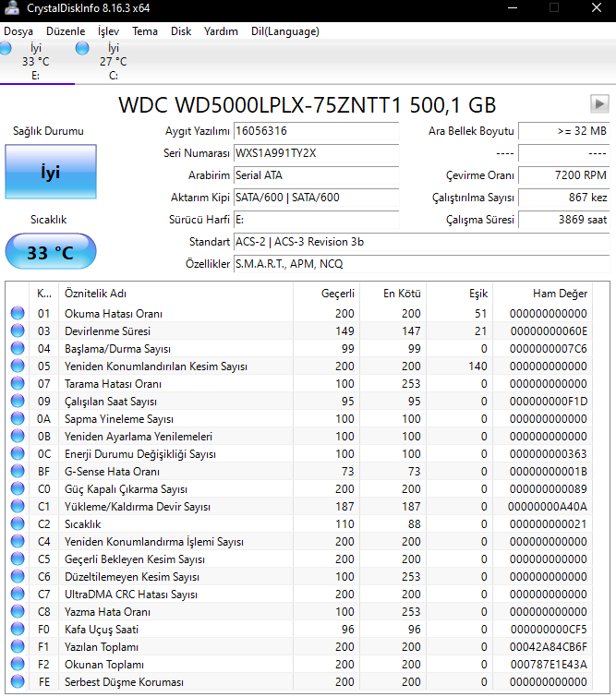Click status orb for Okuma Hatası Oranı
The height and width of the screenshot is (697, 616).
pos(18,313)
